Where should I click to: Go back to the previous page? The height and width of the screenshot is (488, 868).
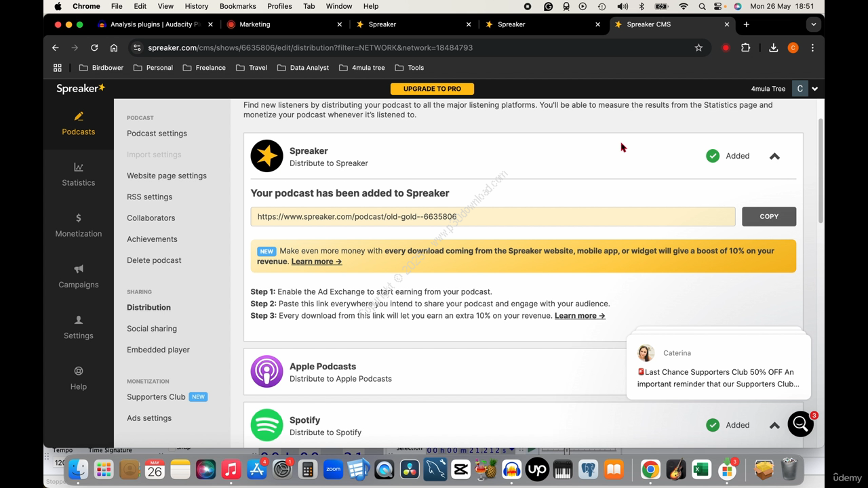click(56, 47)
